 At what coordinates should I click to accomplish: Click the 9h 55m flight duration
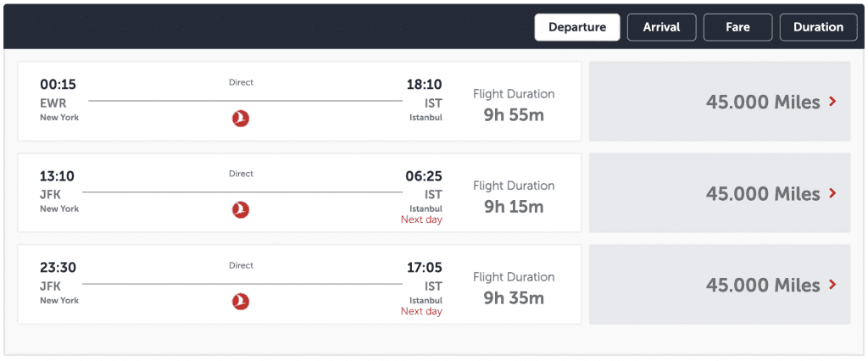[514, 115]
